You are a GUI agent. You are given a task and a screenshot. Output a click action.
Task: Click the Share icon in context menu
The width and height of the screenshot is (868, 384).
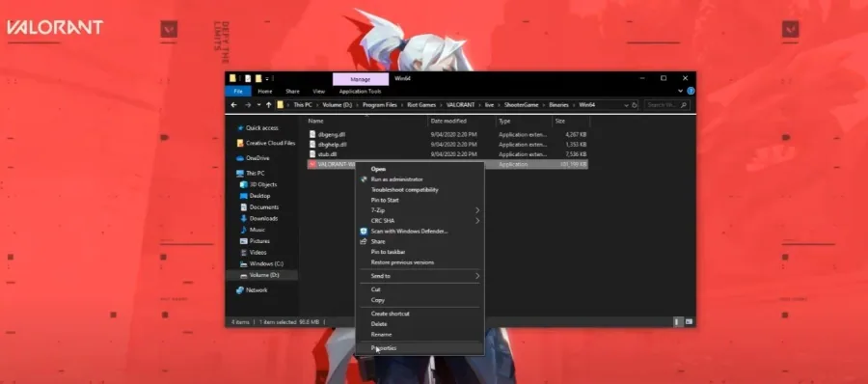(x=364, y=241)
